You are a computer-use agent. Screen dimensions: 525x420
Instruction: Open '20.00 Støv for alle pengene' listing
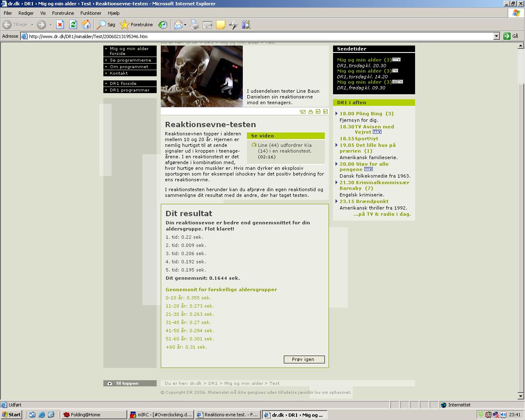[364, 167]
